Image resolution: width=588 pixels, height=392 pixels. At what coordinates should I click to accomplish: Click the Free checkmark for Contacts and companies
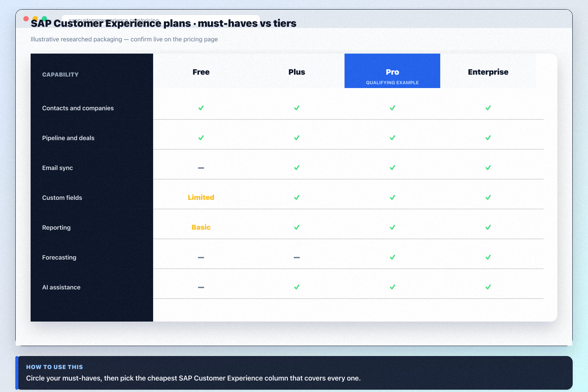(x=201, y=108)
